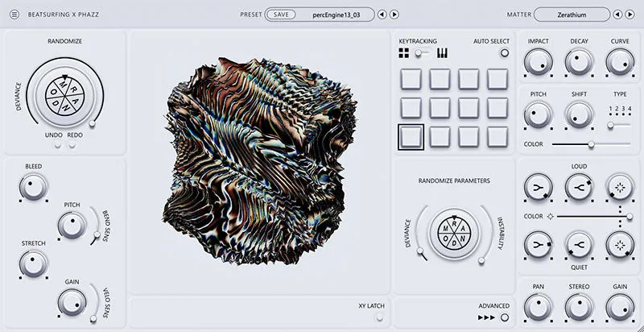This screenshot has height=332, width=644.
Task: Toggle the ADVANCED circle button
Action: [505, 317]
